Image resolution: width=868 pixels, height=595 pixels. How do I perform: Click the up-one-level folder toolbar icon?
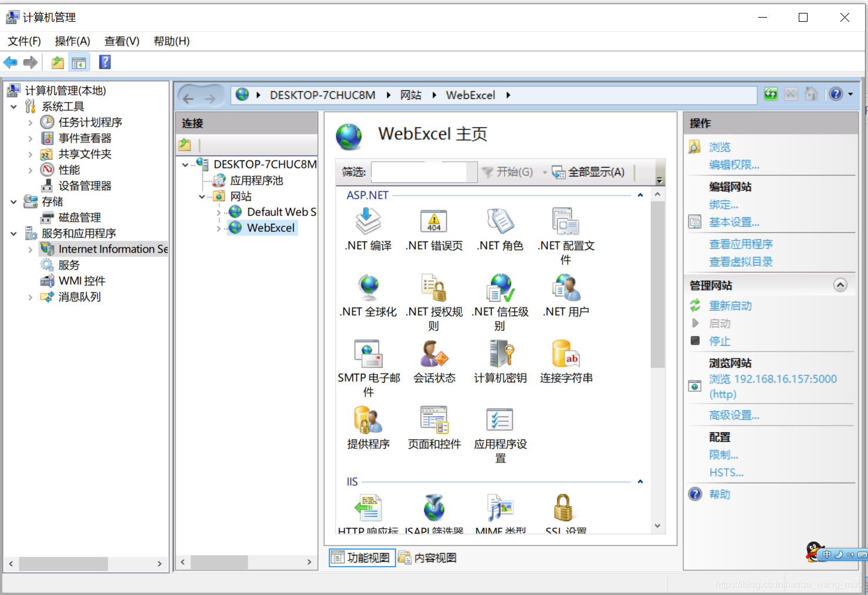point(58,62)
